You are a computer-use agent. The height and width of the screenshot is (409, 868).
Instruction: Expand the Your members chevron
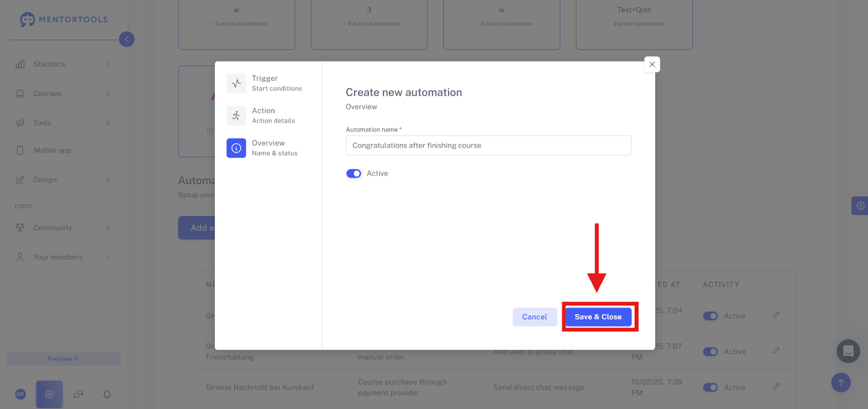(108, 257)
